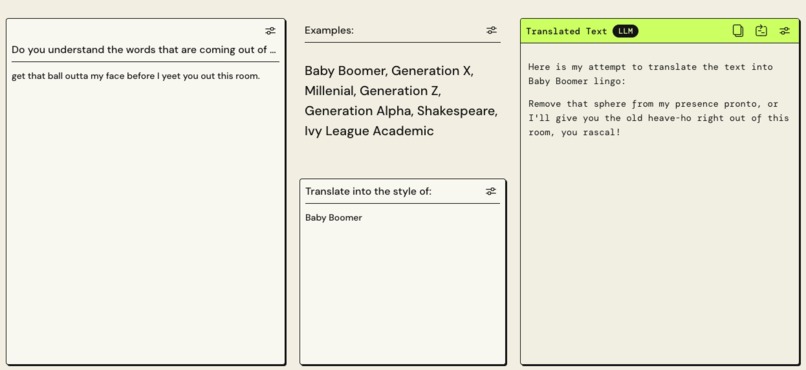Open settings icon next to Examples heading

point(491,30)
